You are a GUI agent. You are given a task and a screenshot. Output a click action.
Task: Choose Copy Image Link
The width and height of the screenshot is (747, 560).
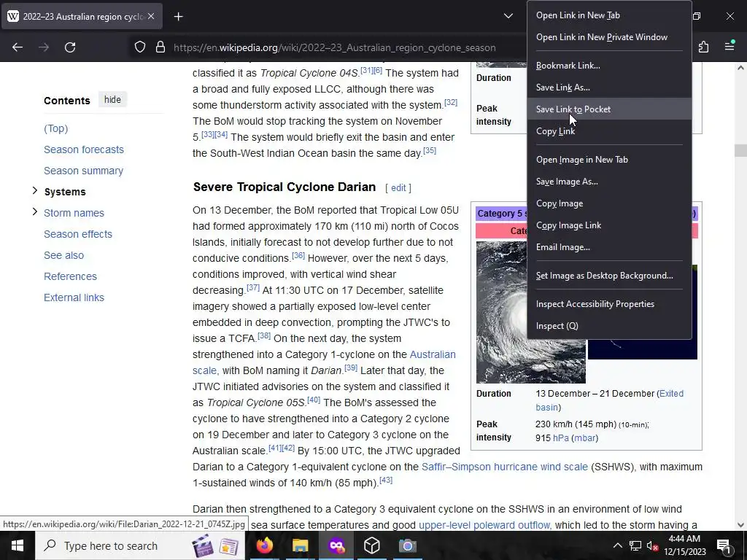[609, 226]
